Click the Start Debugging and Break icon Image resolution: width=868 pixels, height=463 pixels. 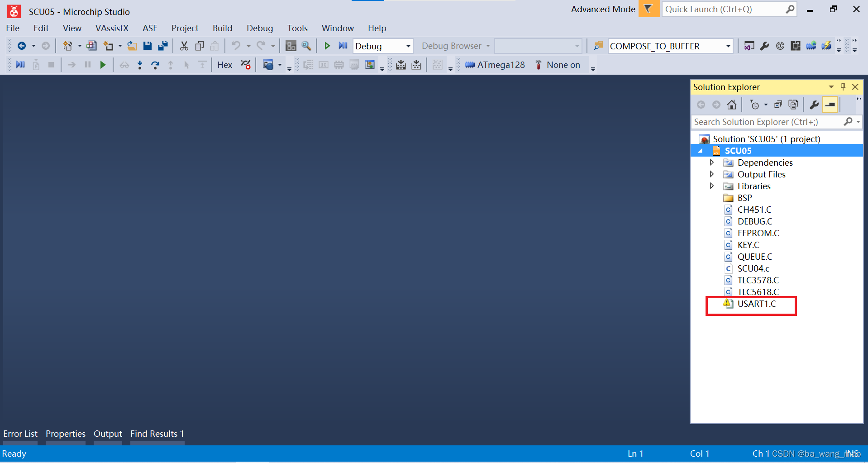pyautogui.click(x=343, y=46)
